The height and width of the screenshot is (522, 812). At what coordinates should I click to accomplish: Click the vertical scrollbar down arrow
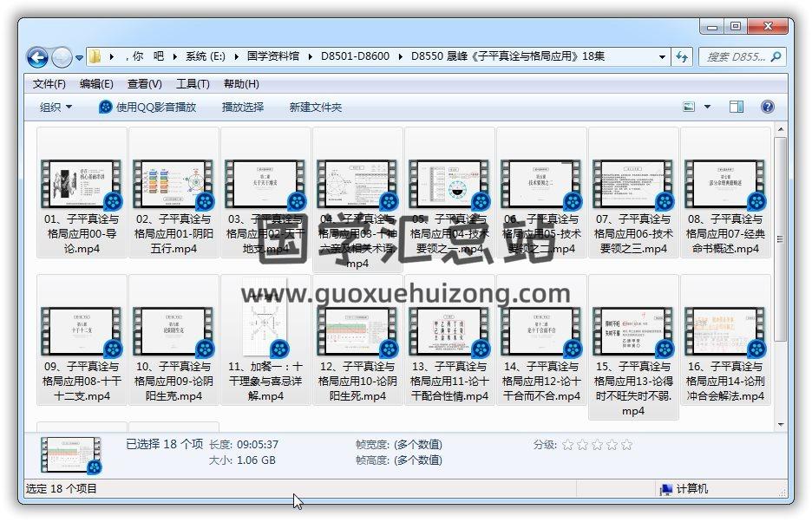point(780,425)
